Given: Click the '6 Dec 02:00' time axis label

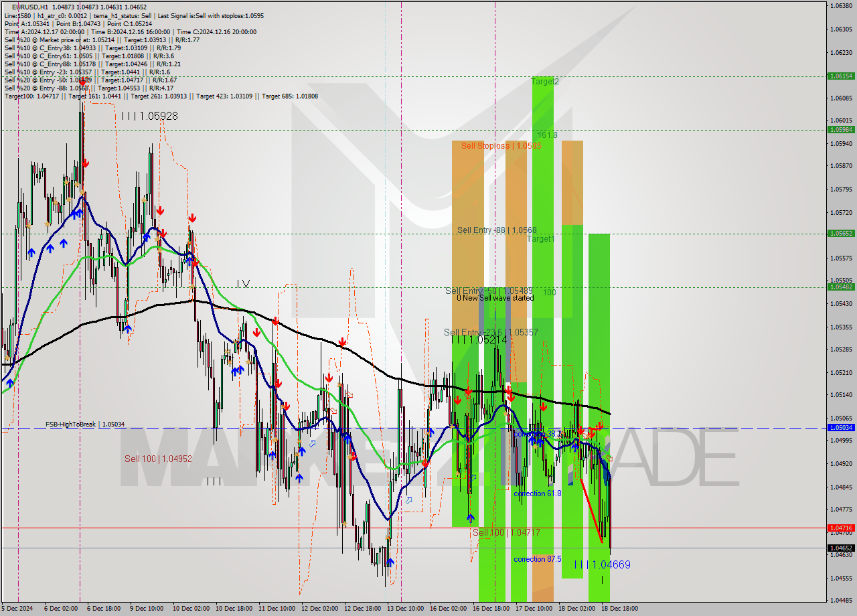Looking at the screenshot, I should [x=60, y=609].
